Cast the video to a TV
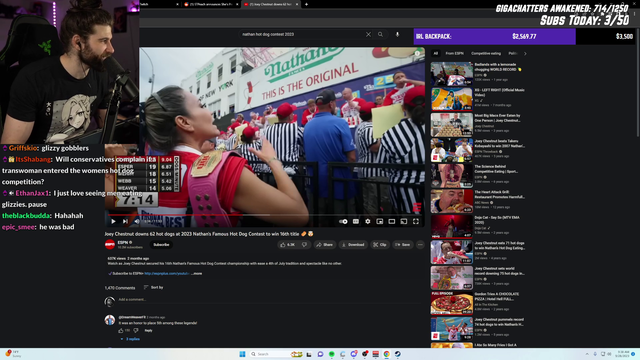 pos(404,221)
